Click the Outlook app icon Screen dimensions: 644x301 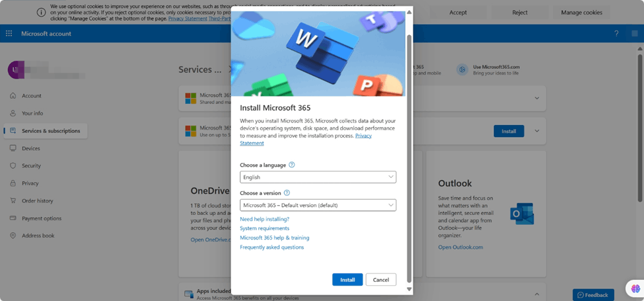pos(522,214)
